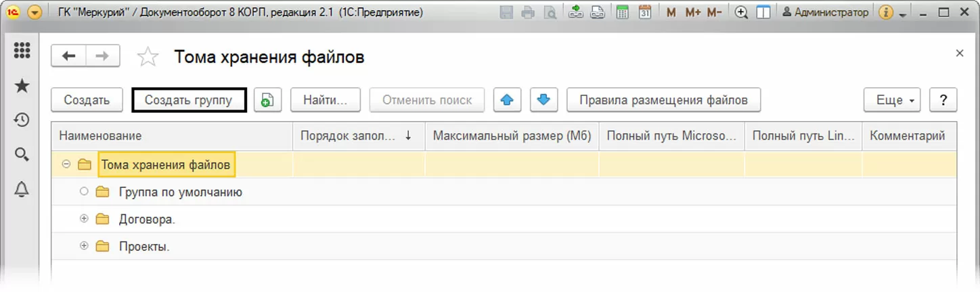Collapse the Тома хранения файлов root node
Viewport: 980px width, 292px height.
pyautogui.click(x=66, y=164)
